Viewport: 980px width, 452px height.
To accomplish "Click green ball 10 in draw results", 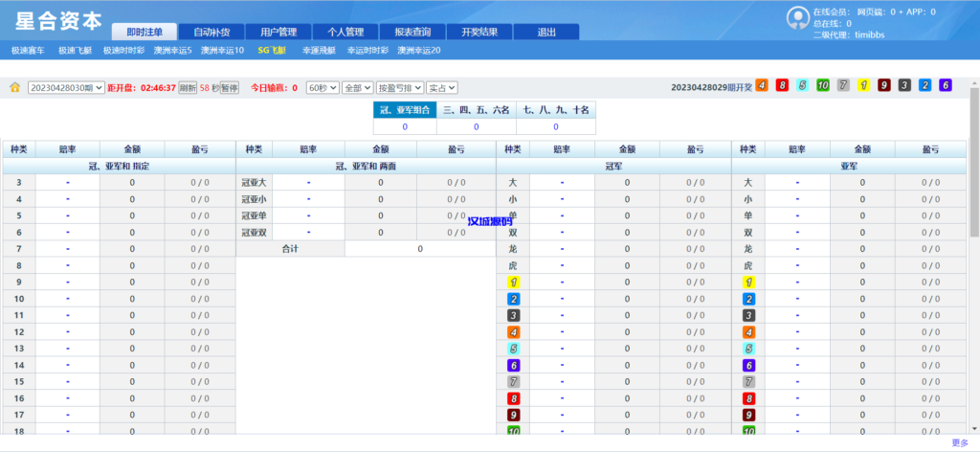I will pyautogui.click(x=823, y=85).
